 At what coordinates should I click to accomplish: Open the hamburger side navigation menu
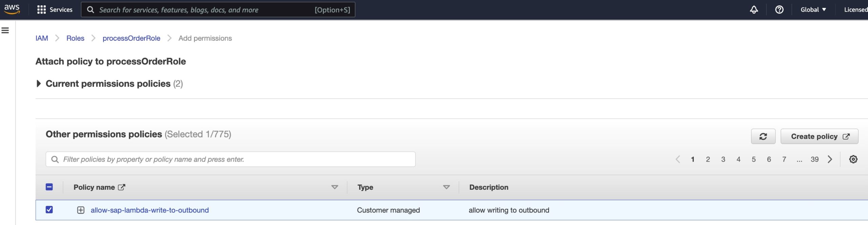click(5, 31)
